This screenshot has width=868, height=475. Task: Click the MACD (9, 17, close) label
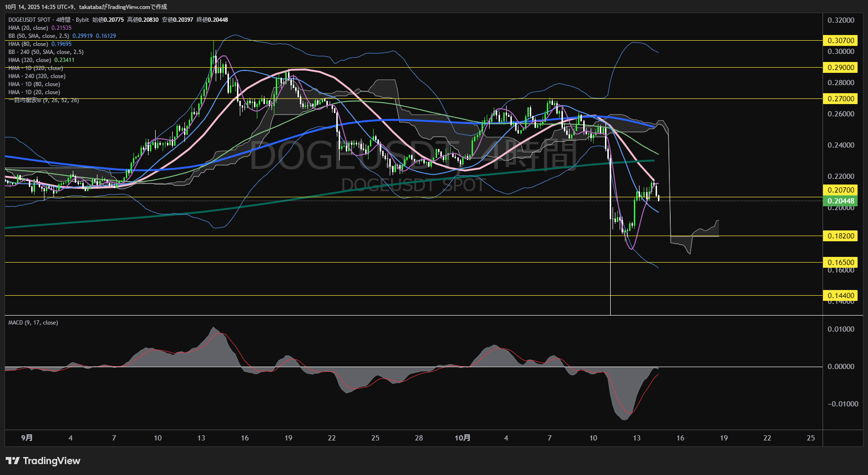coord(33,323)
